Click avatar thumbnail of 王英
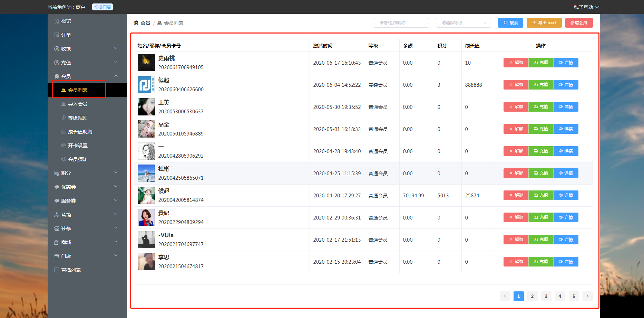The width and height of the screenshot is (644, 318). tap(146, 107)
